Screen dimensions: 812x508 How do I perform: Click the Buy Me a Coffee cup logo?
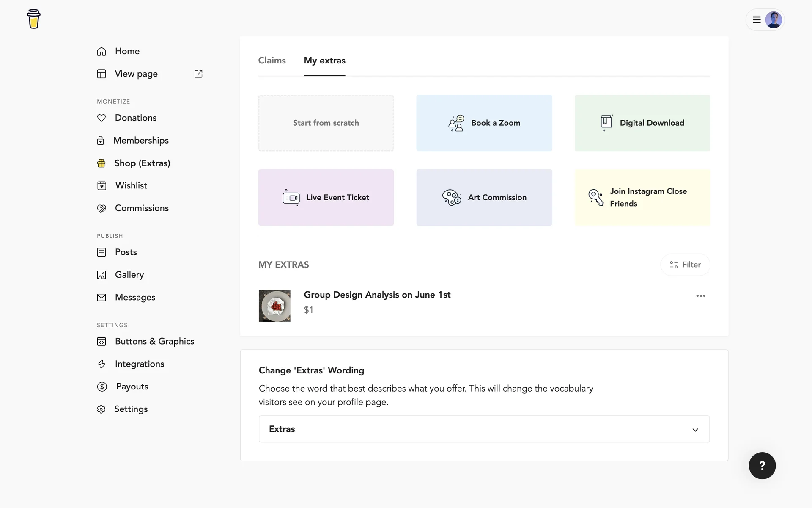tap(34, 19)
